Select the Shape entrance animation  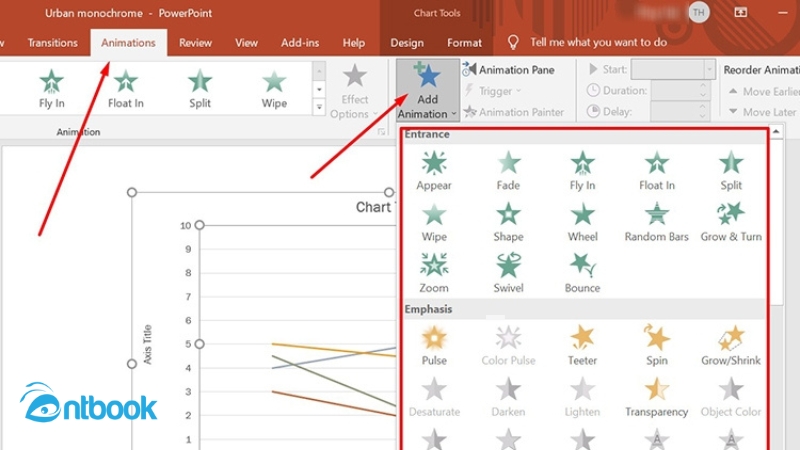[x=508, y=222]
